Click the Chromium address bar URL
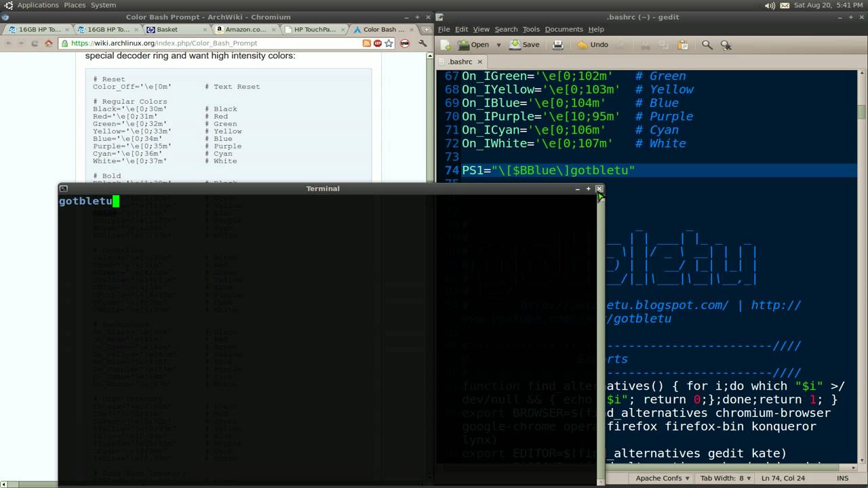This screenshot has height=488, width=868. (164, 43)
